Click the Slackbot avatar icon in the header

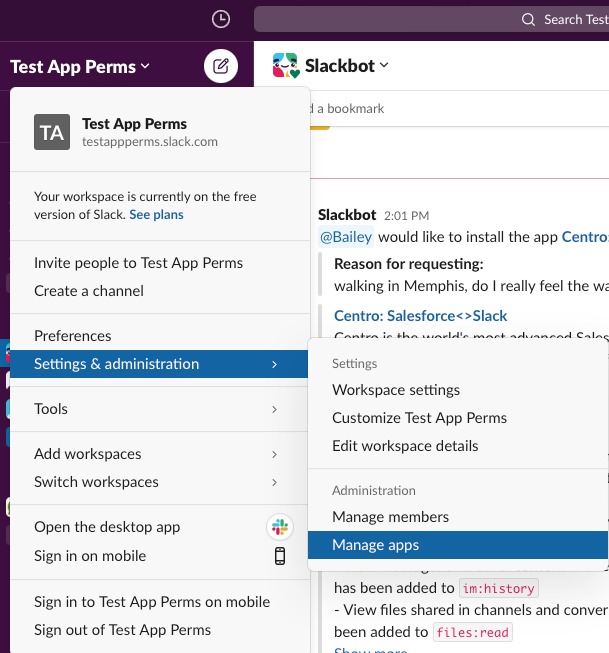click(x=286, y=65)
